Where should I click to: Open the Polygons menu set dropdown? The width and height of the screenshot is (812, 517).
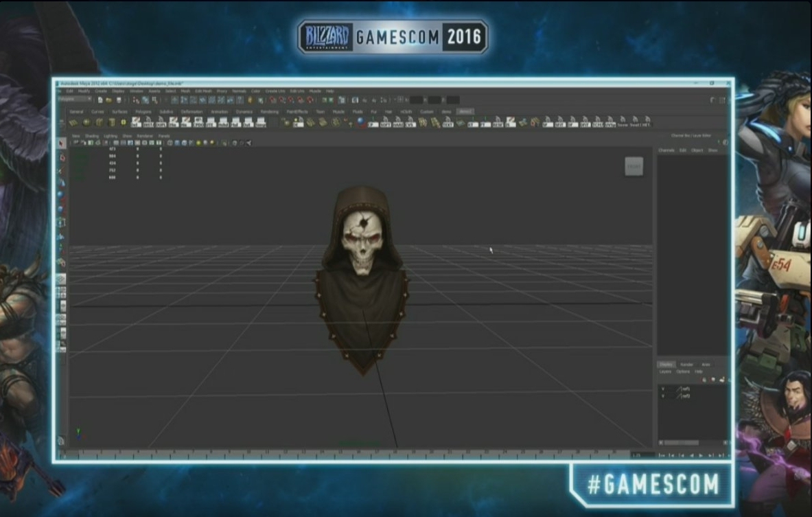pos(75,99)
